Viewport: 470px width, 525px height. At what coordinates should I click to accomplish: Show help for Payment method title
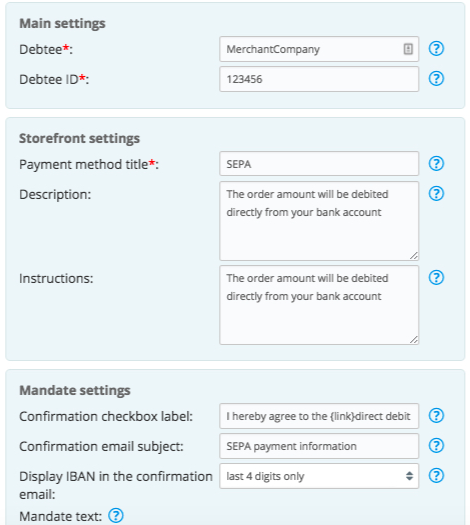(x=436, y=164)
